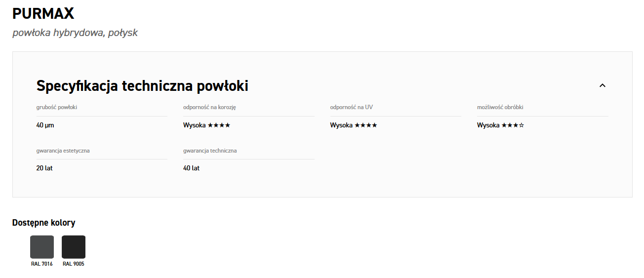Click the Specyfikacja techniczna powłoki heading

[142, 86]
